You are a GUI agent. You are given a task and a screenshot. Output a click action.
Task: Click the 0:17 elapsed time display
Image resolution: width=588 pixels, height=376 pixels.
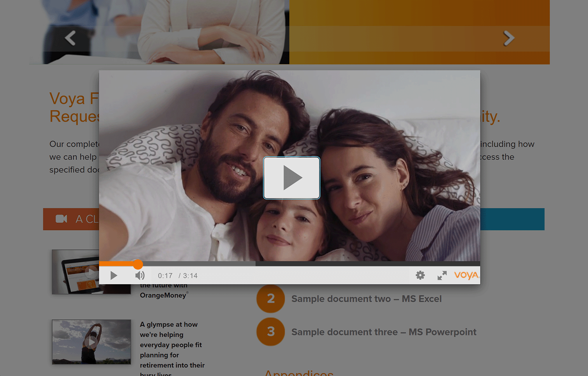(x=165, y=276)
